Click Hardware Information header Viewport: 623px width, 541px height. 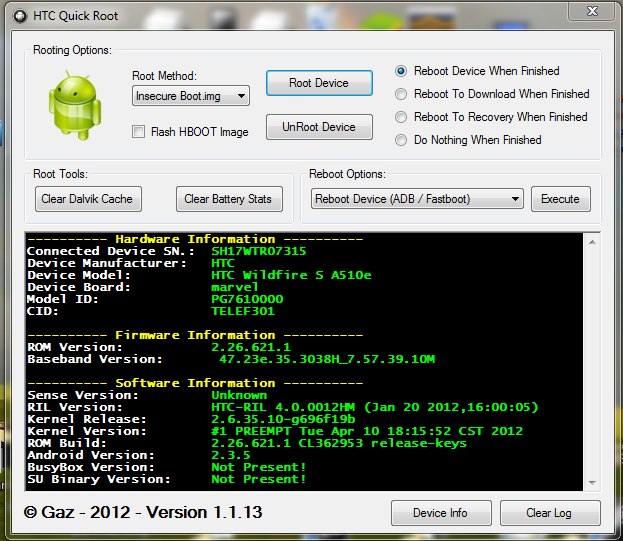[x=195, y=239]
